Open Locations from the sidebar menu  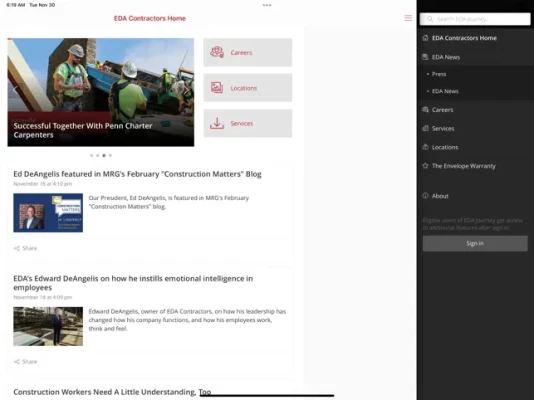pos(475,147)
